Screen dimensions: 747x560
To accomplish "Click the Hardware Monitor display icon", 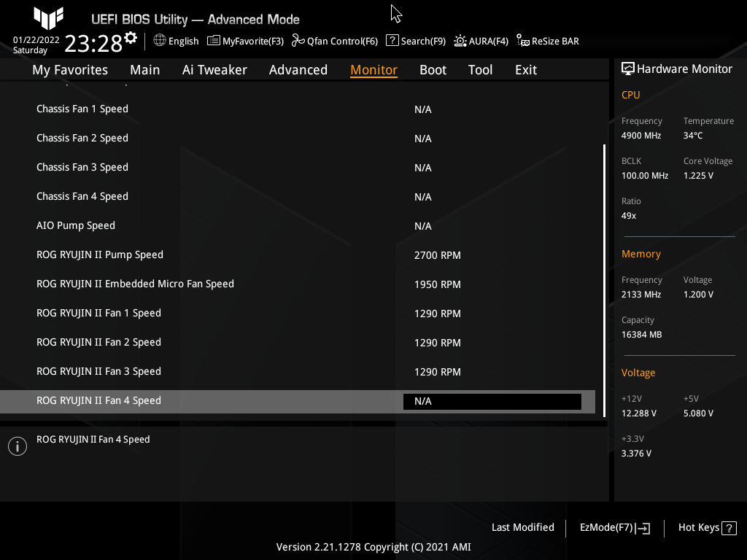I will tap(628, 69).
